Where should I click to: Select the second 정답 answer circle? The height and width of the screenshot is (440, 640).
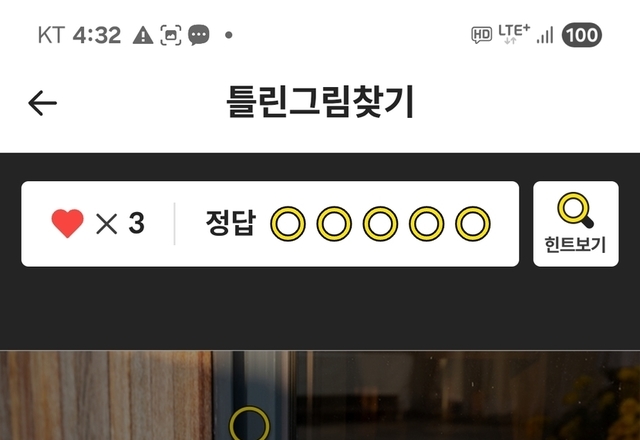coord(334,224)
